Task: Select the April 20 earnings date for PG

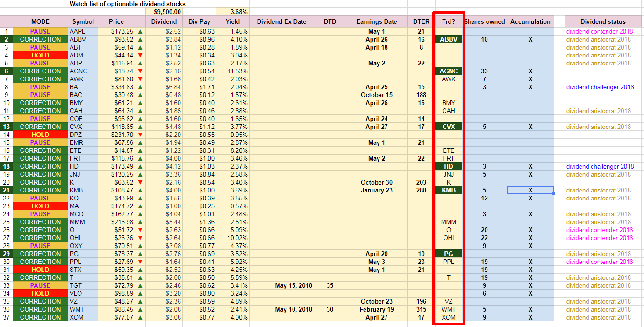Action: tap(377, 254)
